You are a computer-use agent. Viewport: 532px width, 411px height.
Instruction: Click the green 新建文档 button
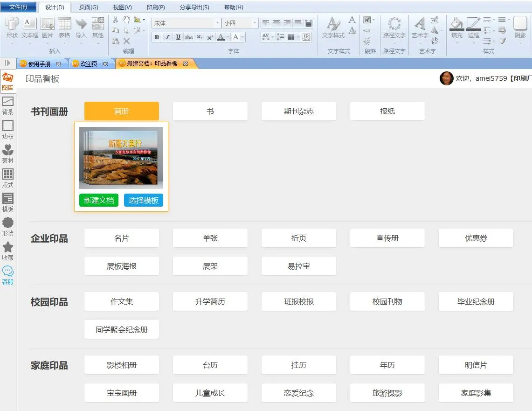99,200
